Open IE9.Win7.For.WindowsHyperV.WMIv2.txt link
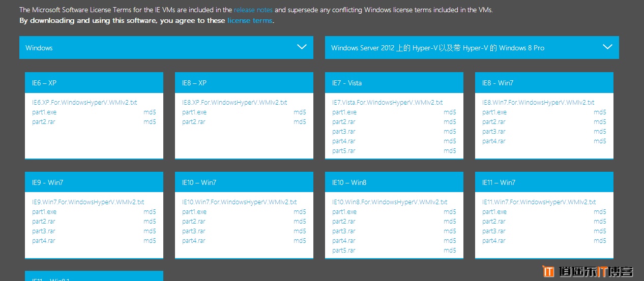The height and width of the screenshot is (281, 644). pyautogui.click(x=88, y=202)
